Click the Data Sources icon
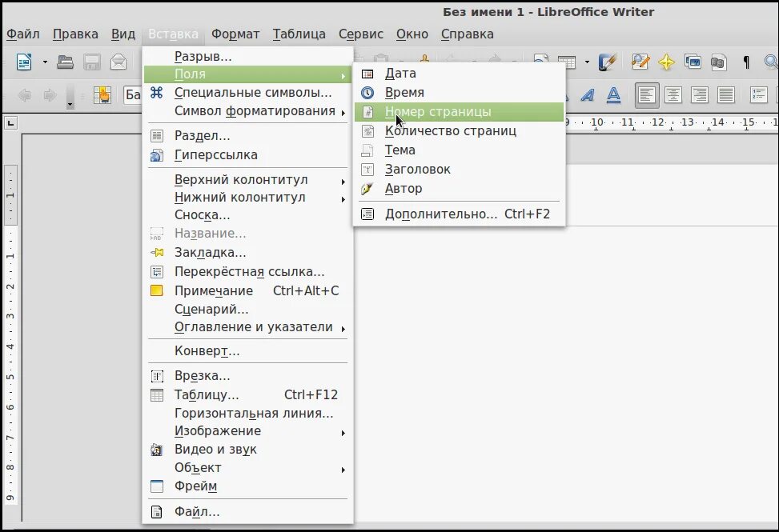Image resolution: width=779 pixels, height=532 pixels. pos(718,62)
